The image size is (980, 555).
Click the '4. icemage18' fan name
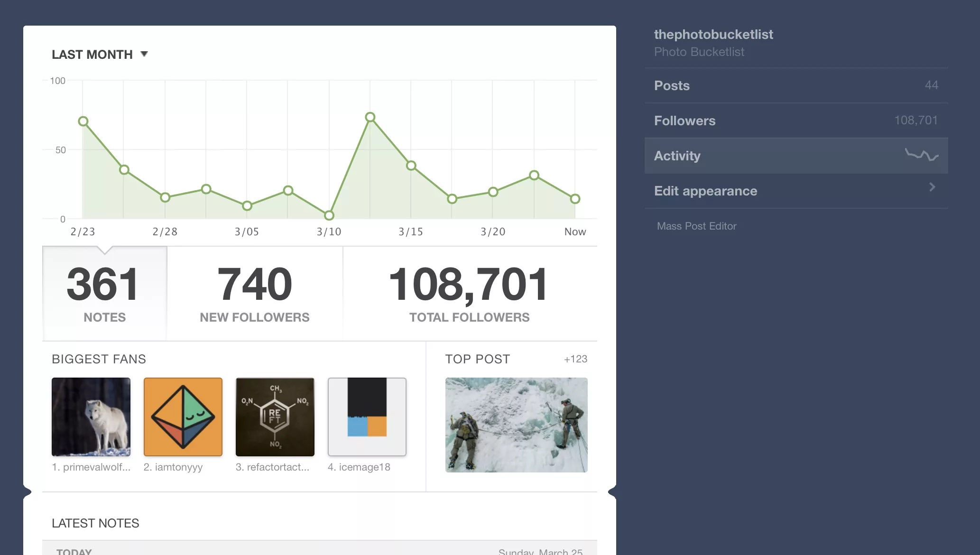point(359,467)
